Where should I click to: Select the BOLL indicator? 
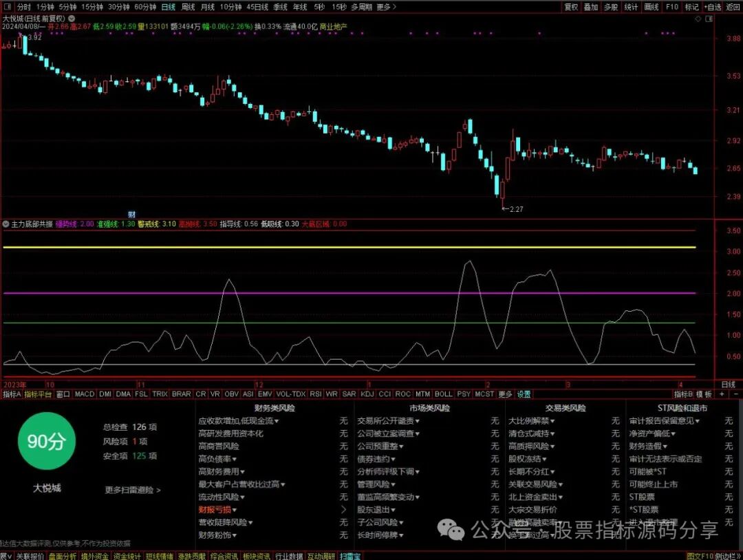tap(444, 394)
